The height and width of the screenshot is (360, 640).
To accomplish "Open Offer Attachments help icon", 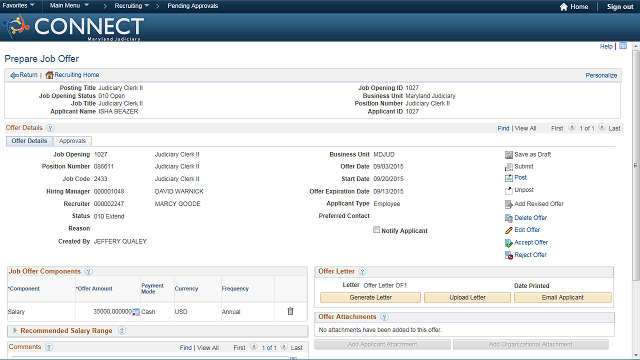I will (384, 317).
